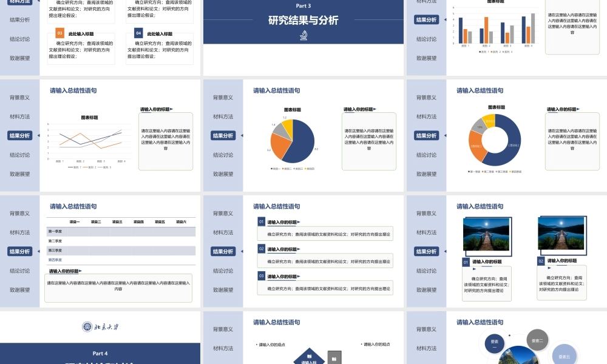Select the line chart graphic
Screen dimensions: 607x364
(x=89, y=143)
